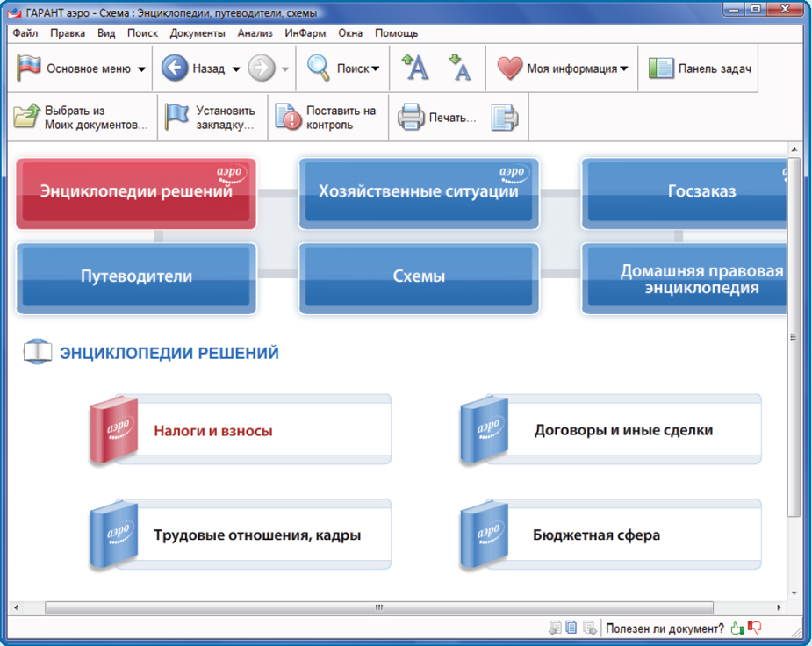Click the red thumbs-down icon
This screenshot has width=812, height=646.
coord(754,628)
